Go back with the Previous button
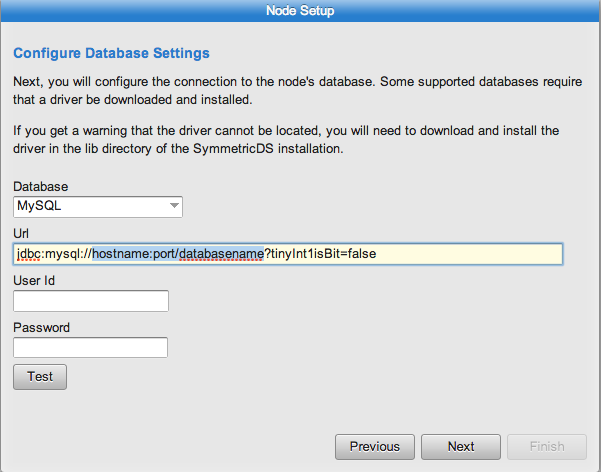Screen dimensions: 601x472 click(375, 447)
